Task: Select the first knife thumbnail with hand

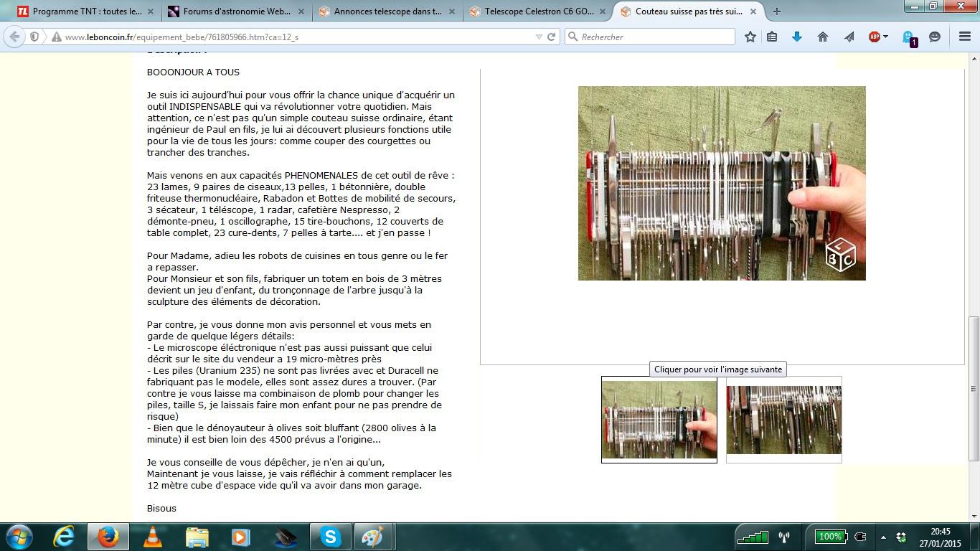Action: point(659,420)
